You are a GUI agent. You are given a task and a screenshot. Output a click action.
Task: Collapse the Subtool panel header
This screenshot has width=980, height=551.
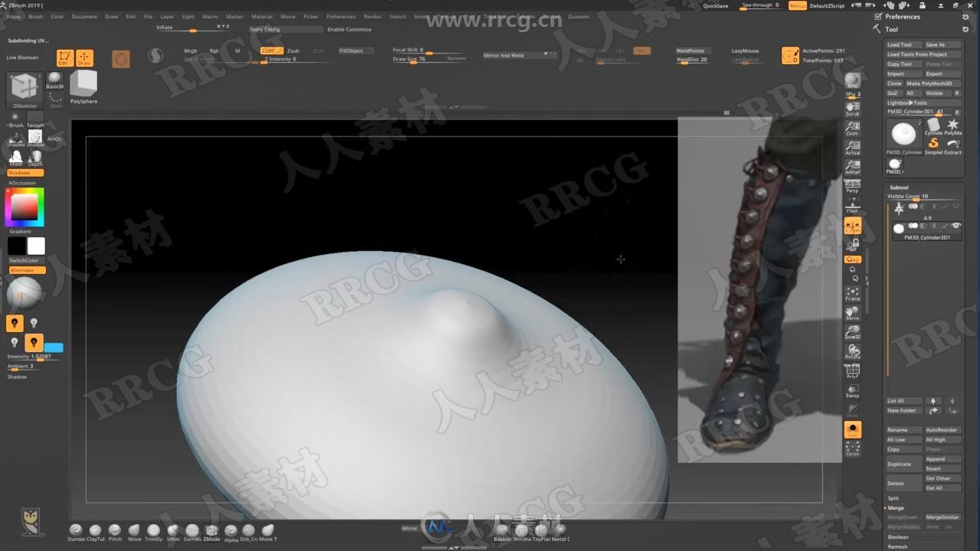[x=900, y=187]
